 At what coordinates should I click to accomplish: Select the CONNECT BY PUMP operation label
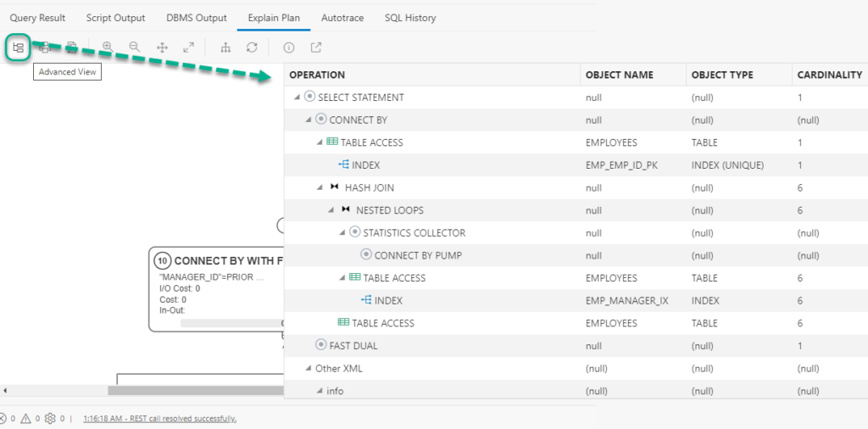(x=418, y=255)
